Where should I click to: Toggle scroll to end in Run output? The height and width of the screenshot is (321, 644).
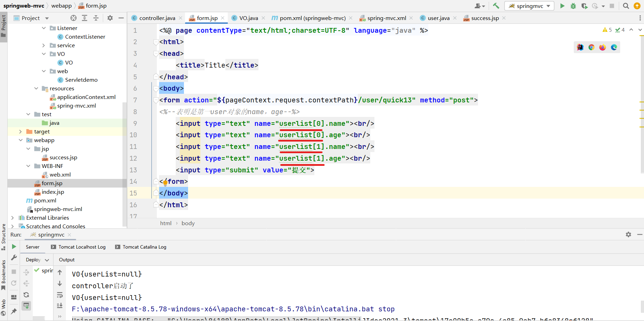tap(60, 305)
